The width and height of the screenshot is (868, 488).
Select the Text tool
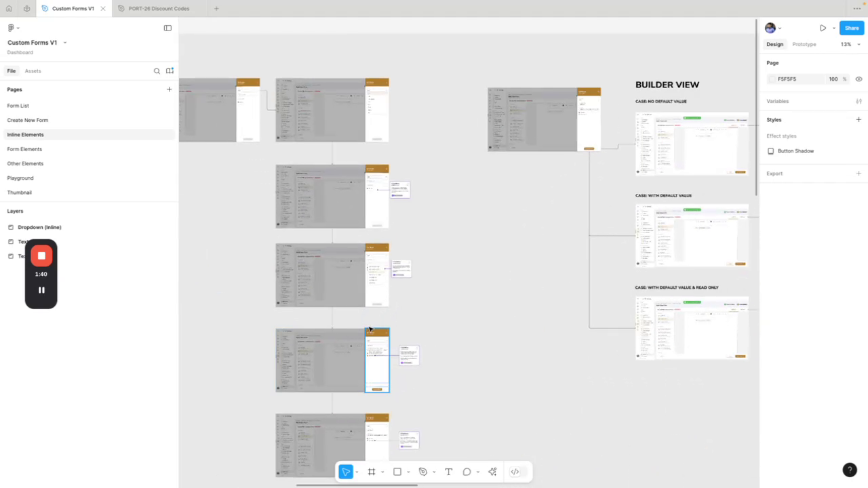[x=448, y=472]
